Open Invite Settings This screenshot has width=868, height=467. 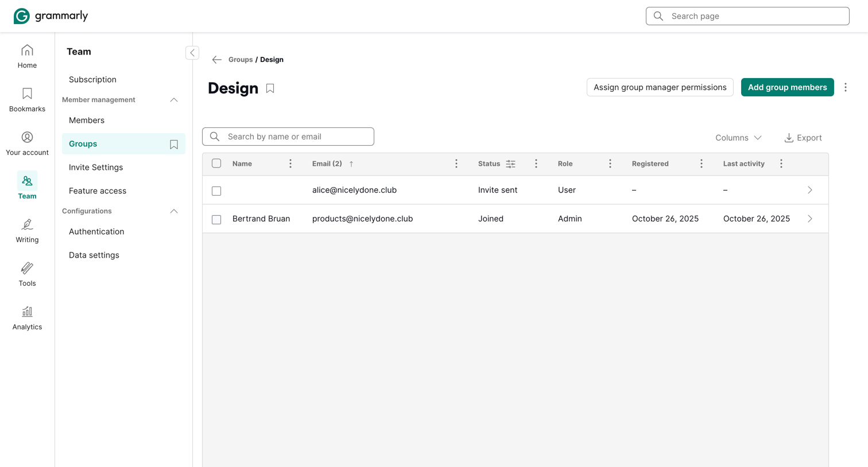point(96,168)
